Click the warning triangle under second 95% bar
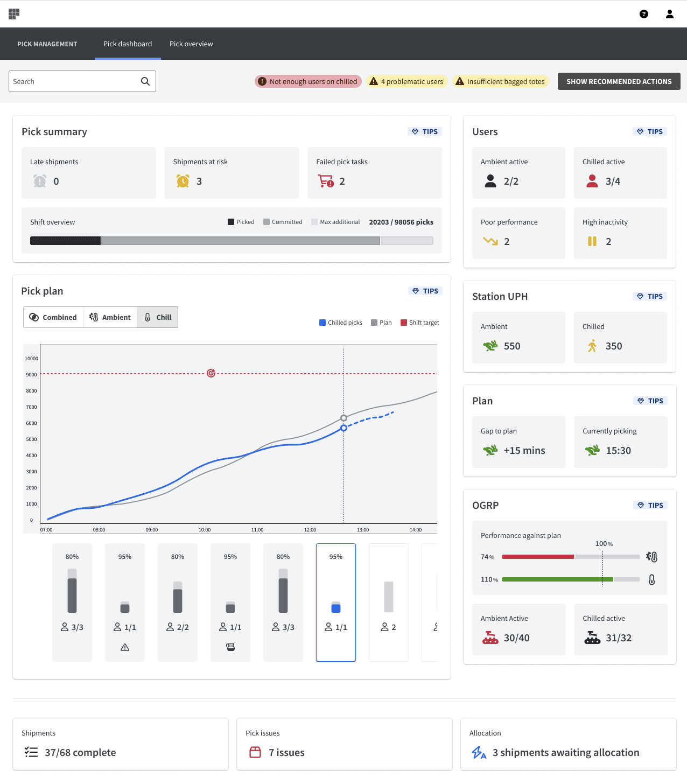687x784 pixels. (x=125, y=647)
